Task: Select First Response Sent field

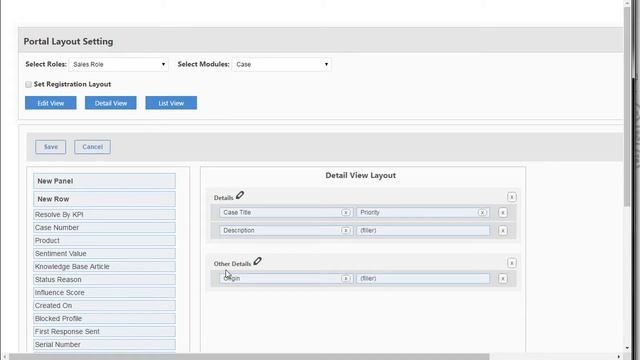Action: [104, 332]
